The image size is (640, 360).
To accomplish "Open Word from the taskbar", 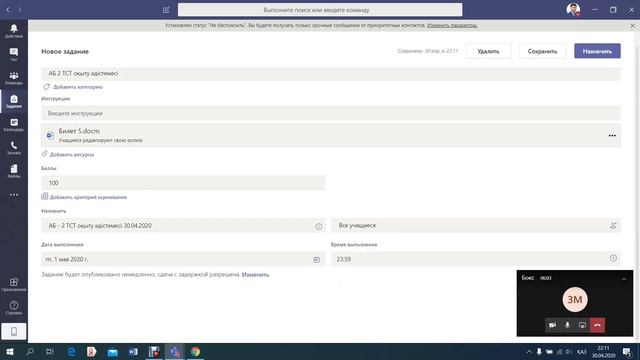I will pos(133,351).
